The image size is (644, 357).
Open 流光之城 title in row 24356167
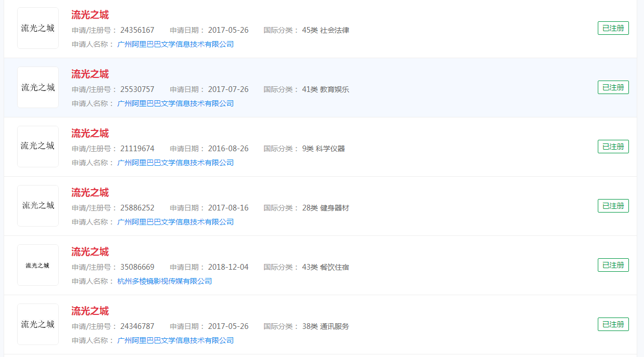click(x=90, y=15)
